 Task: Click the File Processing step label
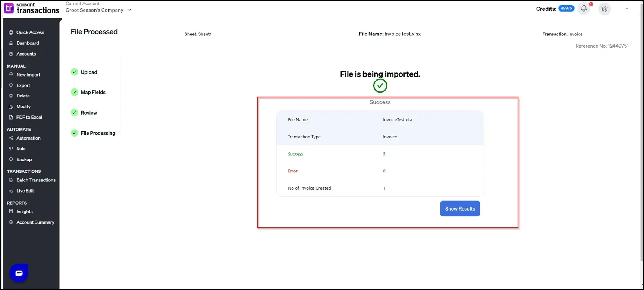(x=98, y=133)
